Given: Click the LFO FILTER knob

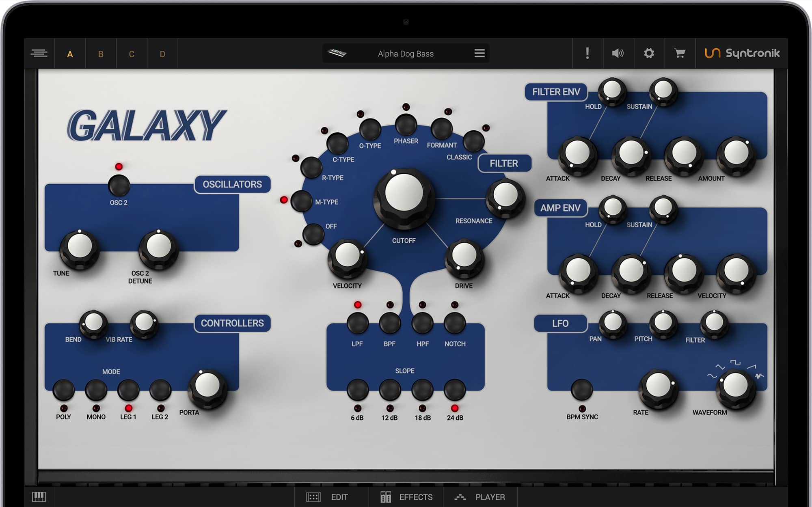Looking at the screenshot, I should tap(714, 324).
